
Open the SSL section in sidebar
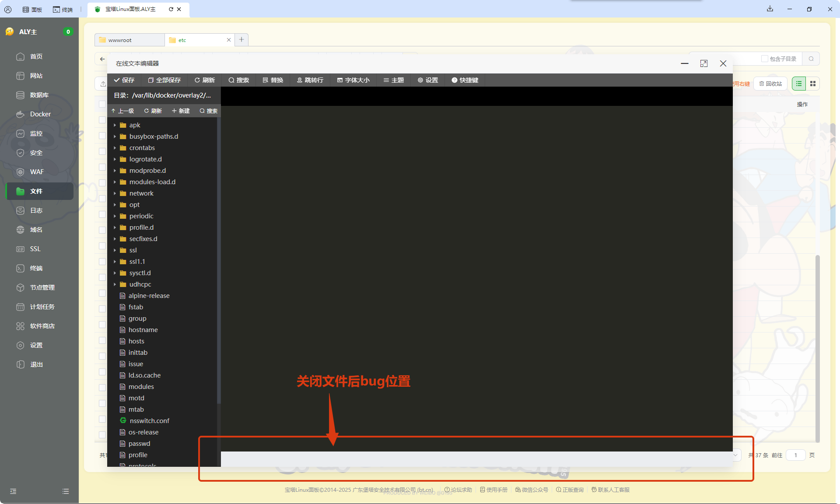pyautogui.click(x=34, y=248)
